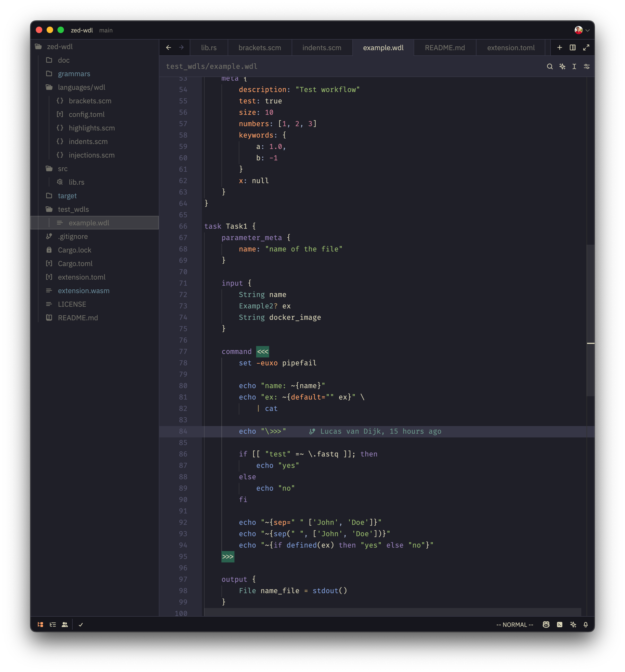Toggle project panel icon in status bar
The height and width of the screenshot is (672, 625).
(41, 625)
